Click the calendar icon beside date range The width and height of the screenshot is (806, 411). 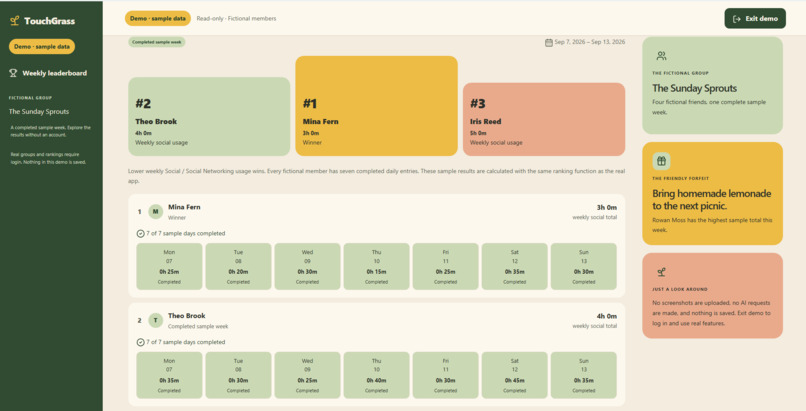548,42
